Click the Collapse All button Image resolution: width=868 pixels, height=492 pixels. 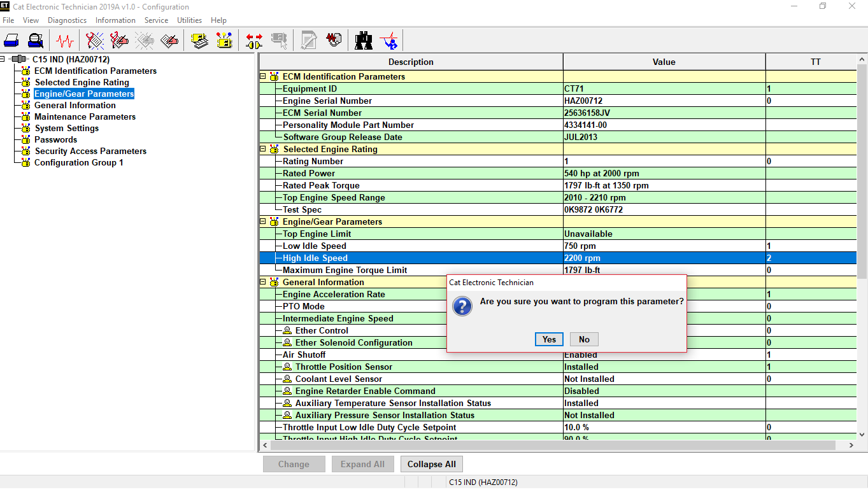[431, 463]
